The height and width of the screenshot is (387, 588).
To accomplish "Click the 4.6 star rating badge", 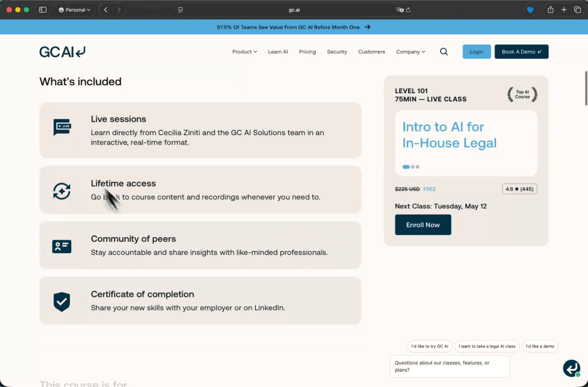I will tap(519, 189).
